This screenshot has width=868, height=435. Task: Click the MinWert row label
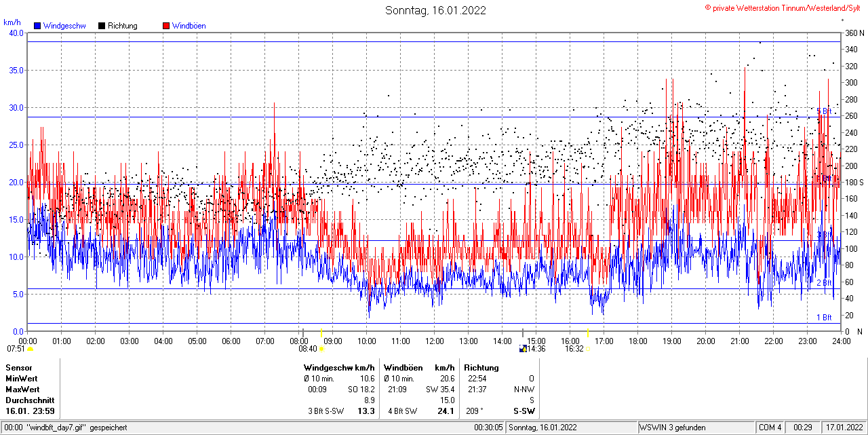click(22, 379)
